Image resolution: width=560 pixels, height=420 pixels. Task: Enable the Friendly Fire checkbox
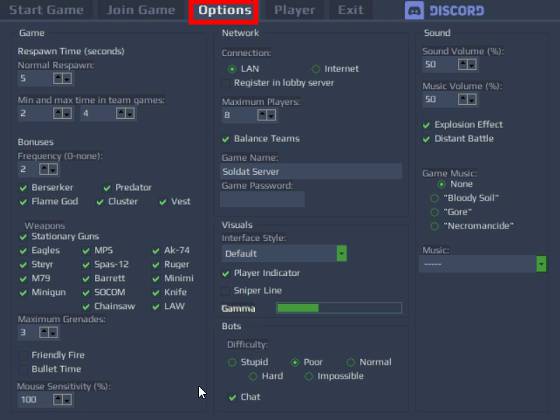pyautogui.click(x=24, y=355)
